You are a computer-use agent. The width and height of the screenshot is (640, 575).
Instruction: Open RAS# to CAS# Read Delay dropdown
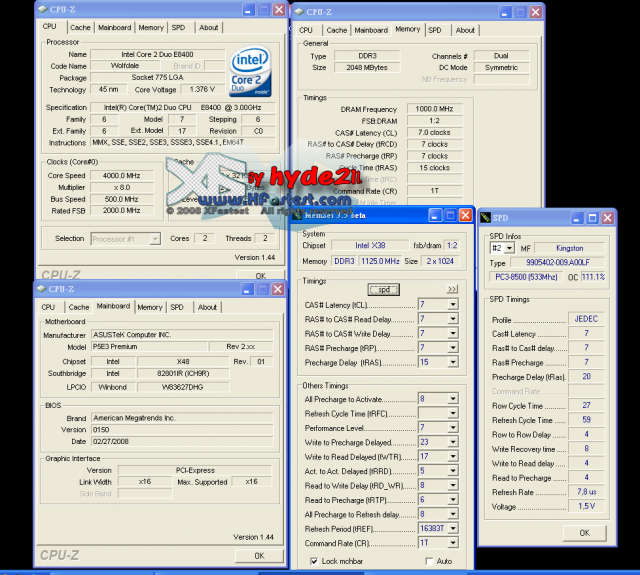coord(453,319)
